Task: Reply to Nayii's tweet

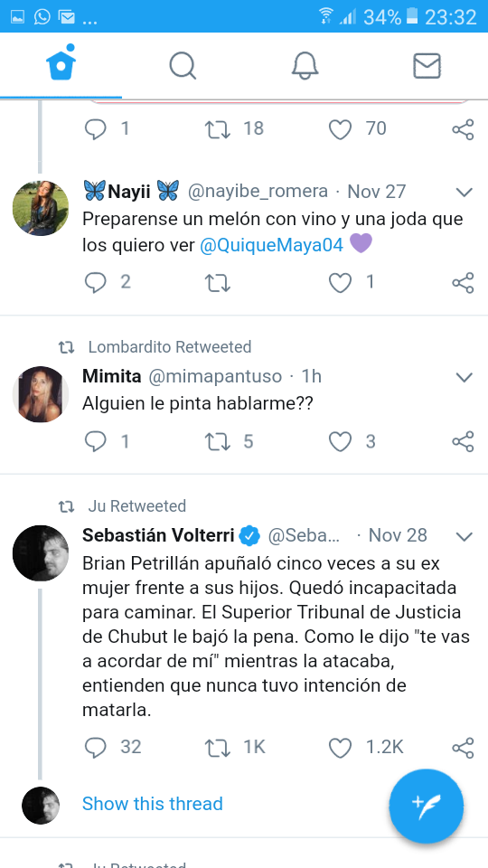Action: click(95, 283)
